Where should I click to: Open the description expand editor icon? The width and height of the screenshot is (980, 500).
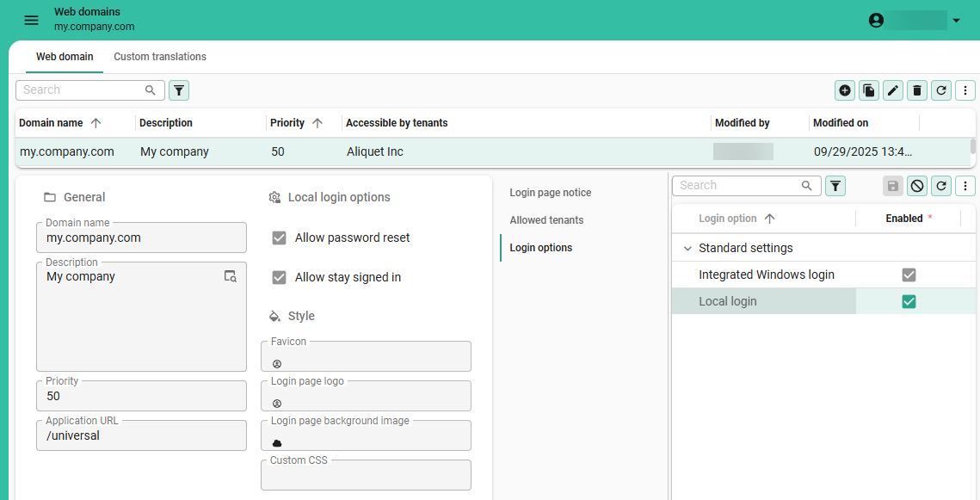pos(230,276)
